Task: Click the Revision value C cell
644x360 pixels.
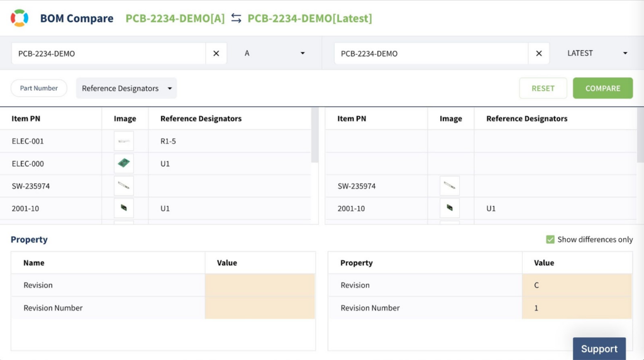Action: [x=577, y=285]
